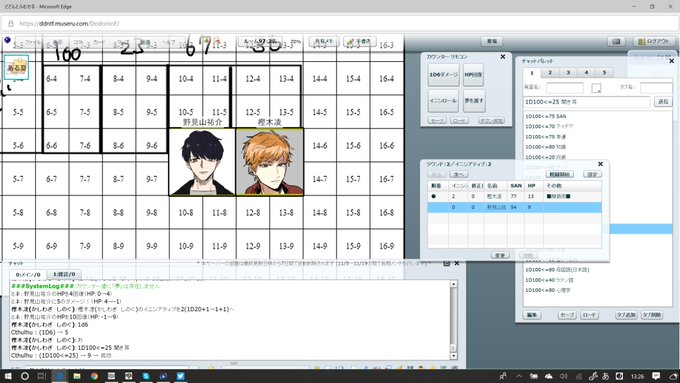Focus the 発言名 input field
The height and width of the screenshot is (383, 680).
(x=565, y=88)
